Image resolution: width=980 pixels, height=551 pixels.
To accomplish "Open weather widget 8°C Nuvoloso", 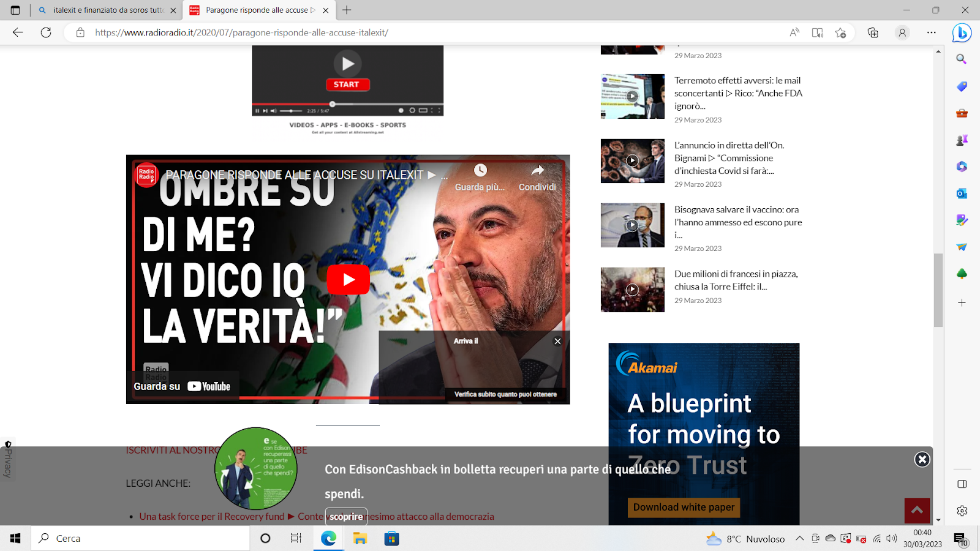I will pos(745,539).
